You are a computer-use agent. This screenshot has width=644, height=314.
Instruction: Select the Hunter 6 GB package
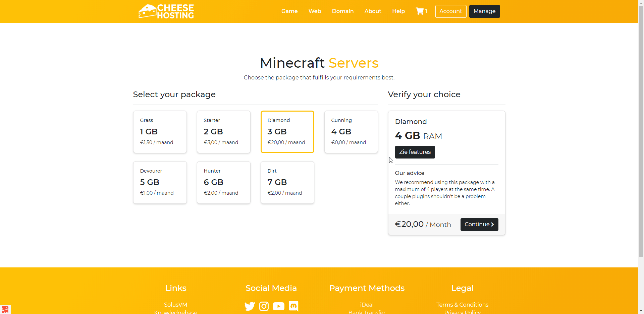point(224,182)
